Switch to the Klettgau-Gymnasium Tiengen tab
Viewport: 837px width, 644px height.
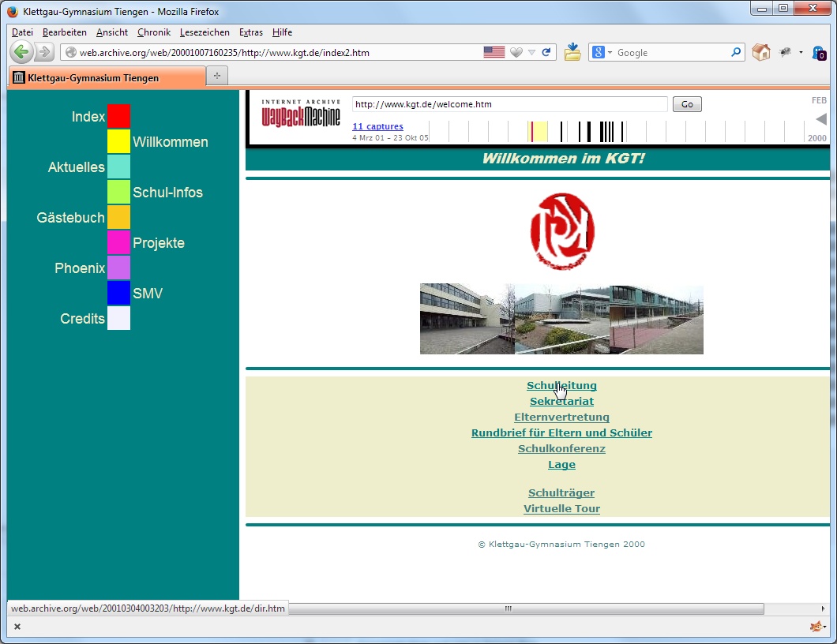click(106, 77)
